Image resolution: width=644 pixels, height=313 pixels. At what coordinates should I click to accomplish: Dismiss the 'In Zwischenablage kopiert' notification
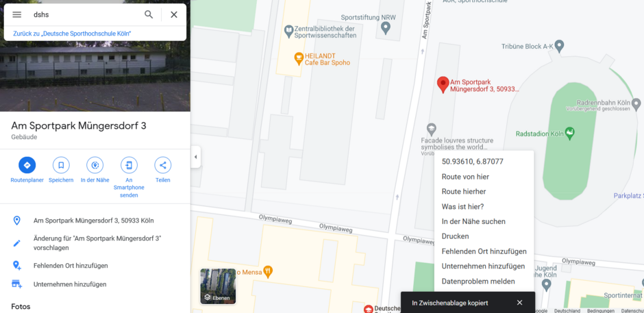point(519,303)
